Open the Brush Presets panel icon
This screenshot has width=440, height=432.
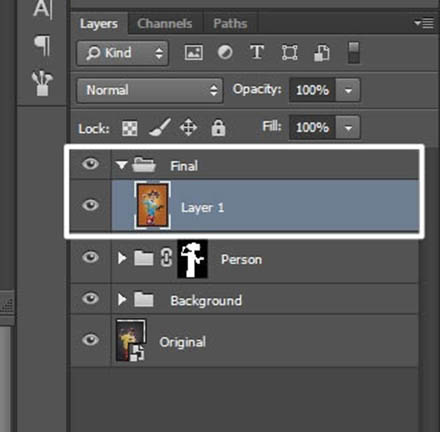[x=42, y=83]
